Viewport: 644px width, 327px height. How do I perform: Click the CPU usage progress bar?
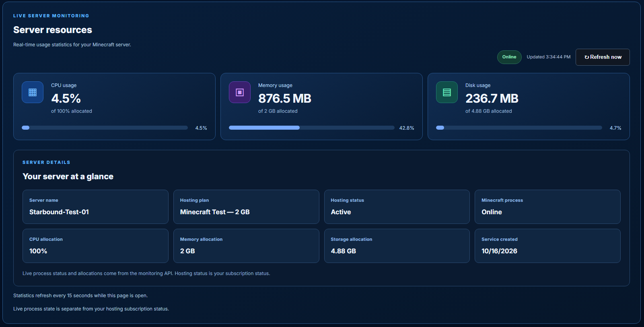click(x=105, y=128)
